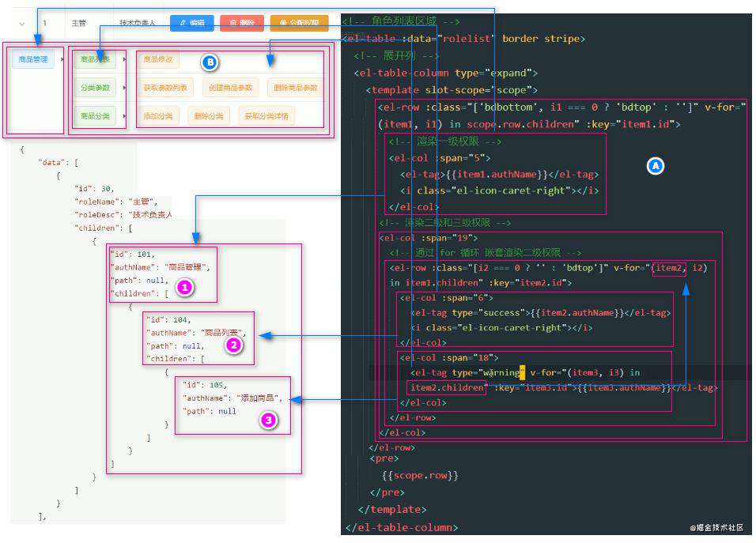756x543 pixels.
Task: Click closing </el-table-column> tag line
Action: point(402,527)
